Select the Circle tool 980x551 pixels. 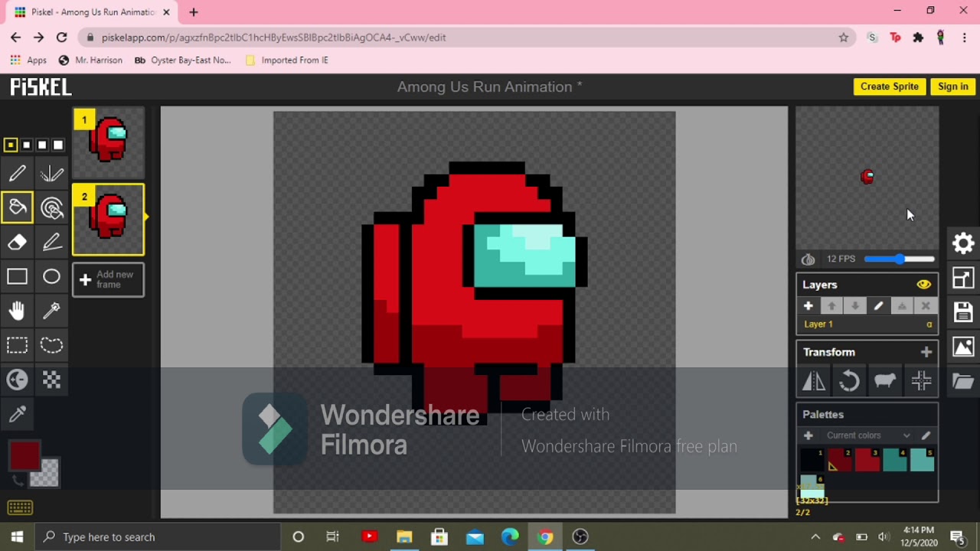[51, 277]
